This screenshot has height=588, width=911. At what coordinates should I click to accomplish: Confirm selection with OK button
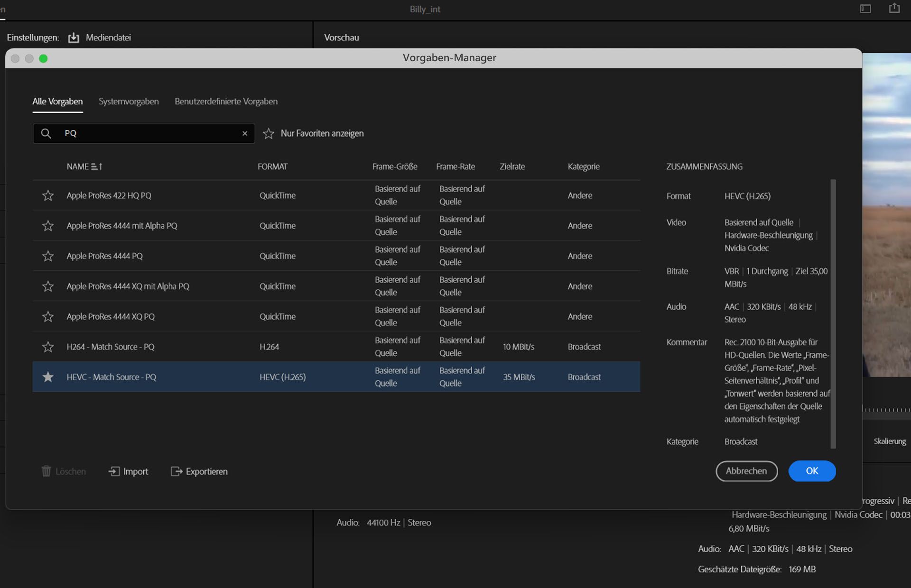(812, 471)
